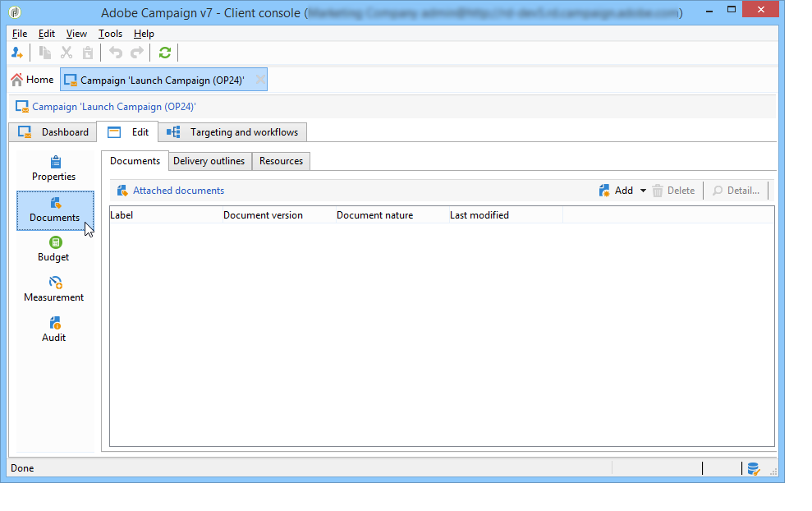Click the database status bar icon
The height and width of the screenshot is (511, 812).
[754, 469]
